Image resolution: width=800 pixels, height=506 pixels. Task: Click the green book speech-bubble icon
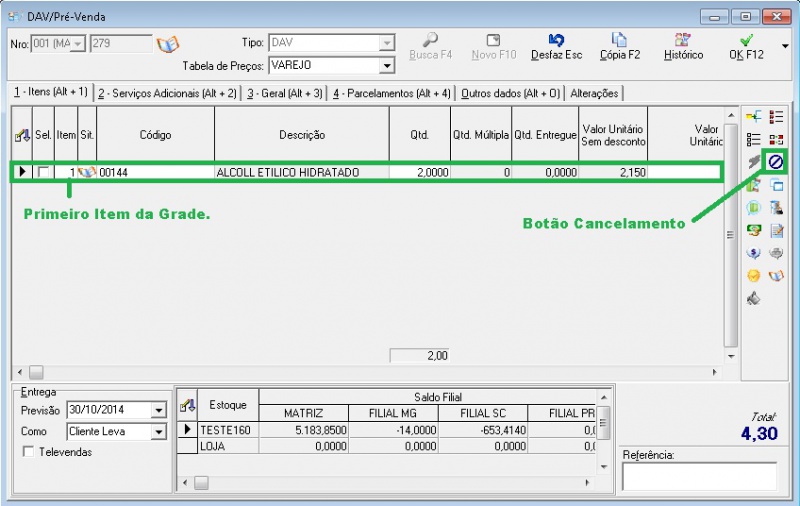(x=754, y=208)
